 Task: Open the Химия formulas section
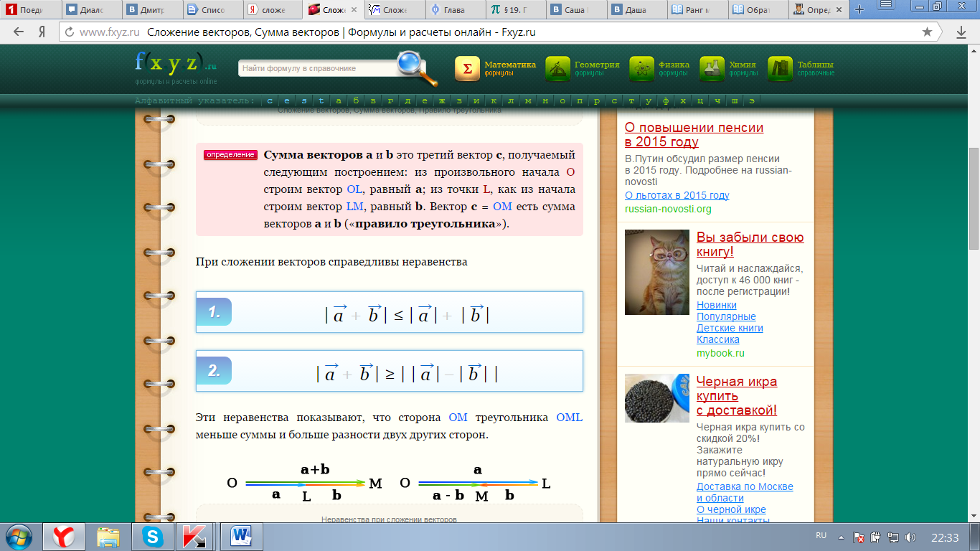pos(729,68)
